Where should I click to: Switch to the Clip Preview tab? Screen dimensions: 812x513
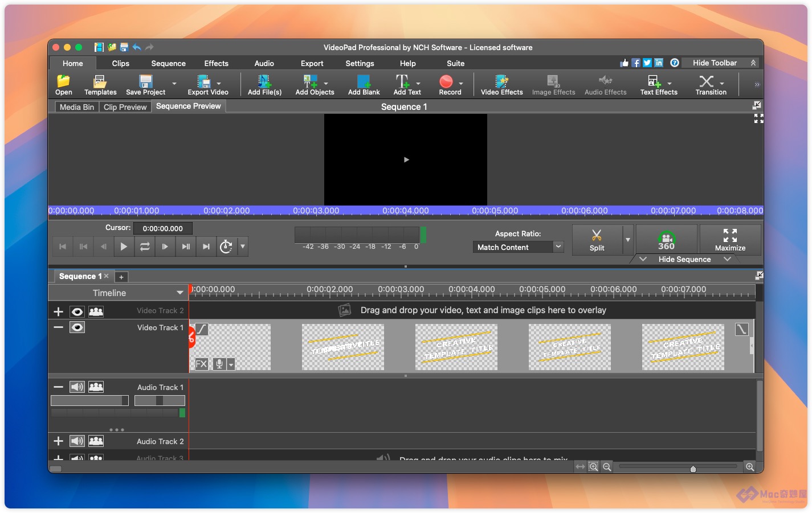[x=125, y=106]
